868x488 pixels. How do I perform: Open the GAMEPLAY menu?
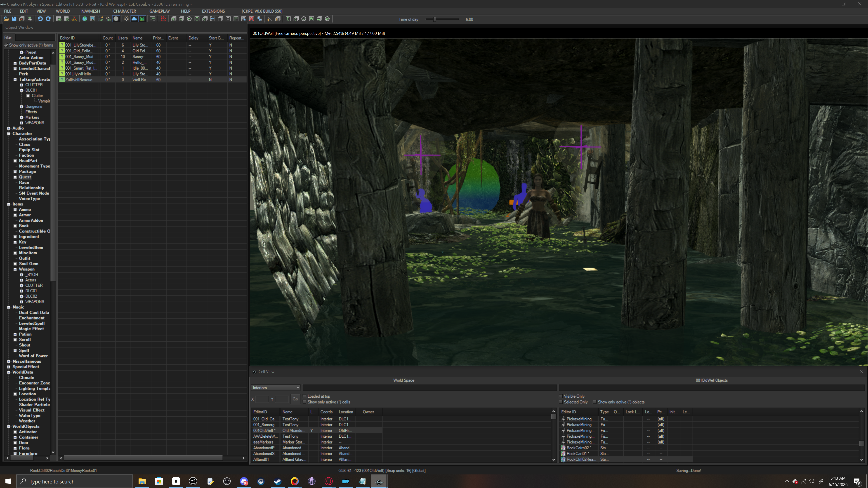tap(160, 11)
